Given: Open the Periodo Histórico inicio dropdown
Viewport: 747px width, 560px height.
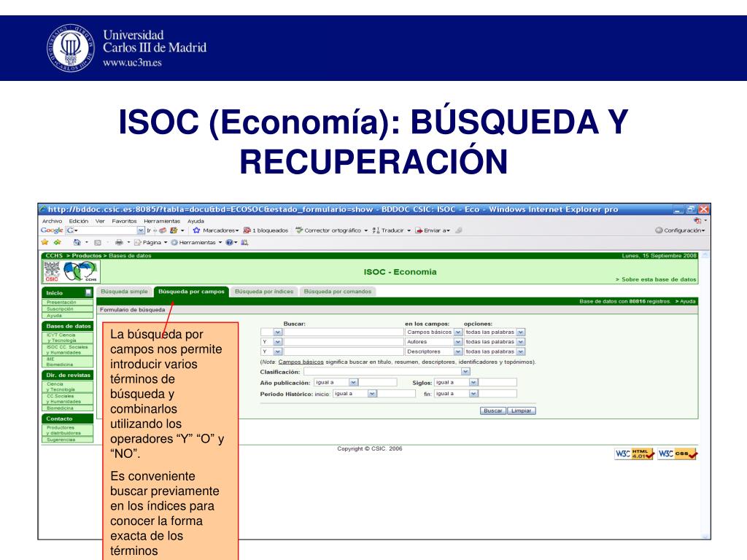Looking at the screenshot, I should tap(355, 394).
